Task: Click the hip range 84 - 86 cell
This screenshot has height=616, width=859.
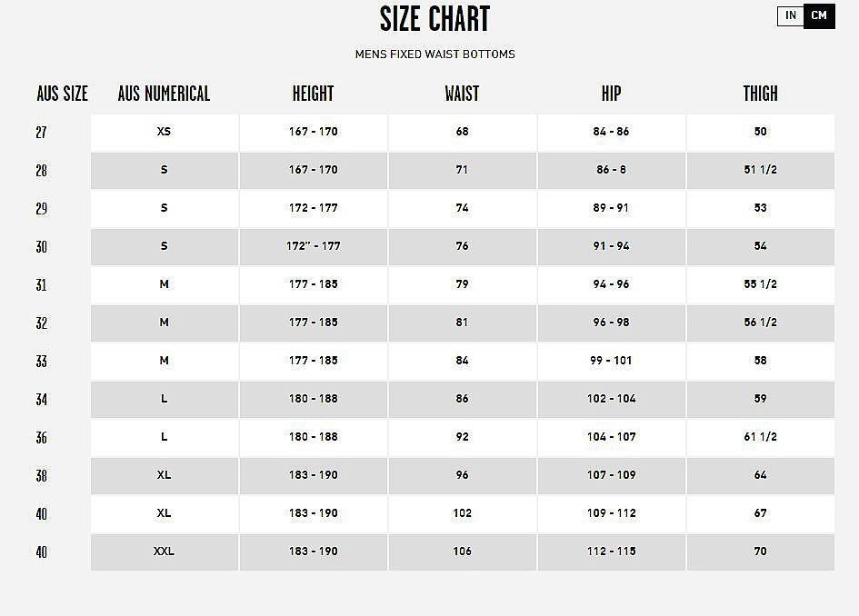Action: click(611, 132)
